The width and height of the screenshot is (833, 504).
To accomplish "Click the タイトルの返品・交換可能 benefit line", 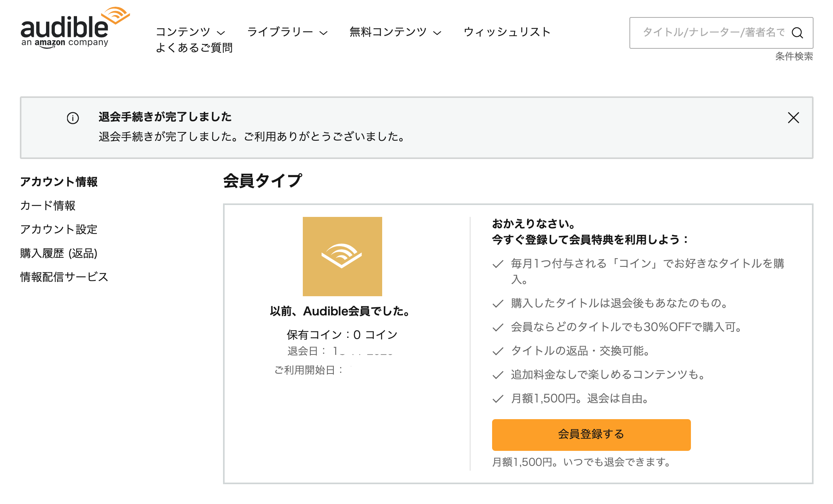I will pos(581,351).
